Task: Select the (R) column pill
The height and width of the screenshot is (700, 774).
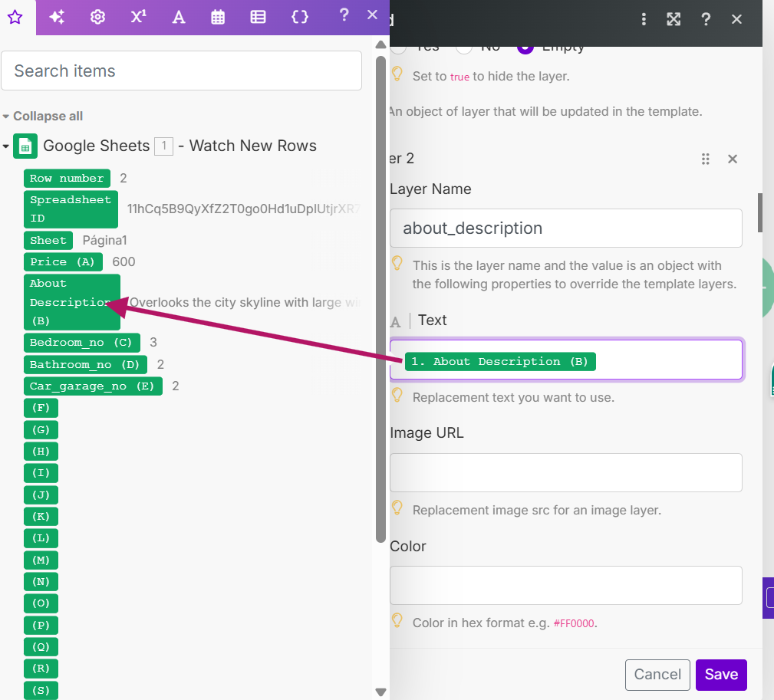Action: point(41,669)
